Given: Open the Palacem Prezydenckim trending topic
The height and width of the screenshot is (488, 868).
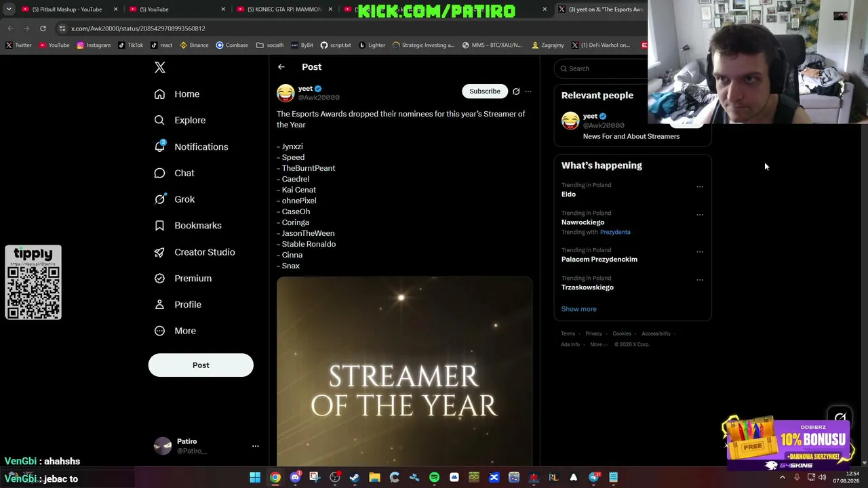Looking at the screenshot, I should click(x=599, y=260).
